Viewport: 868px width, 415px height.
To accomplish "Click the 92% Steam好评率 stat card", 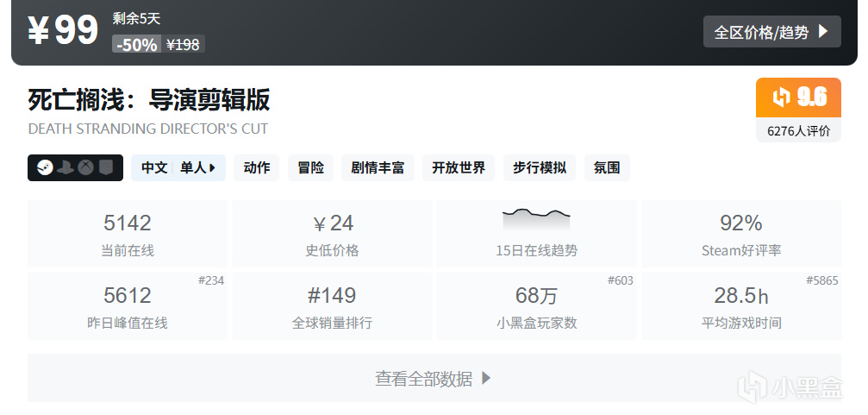I will [x=742, y=234].
